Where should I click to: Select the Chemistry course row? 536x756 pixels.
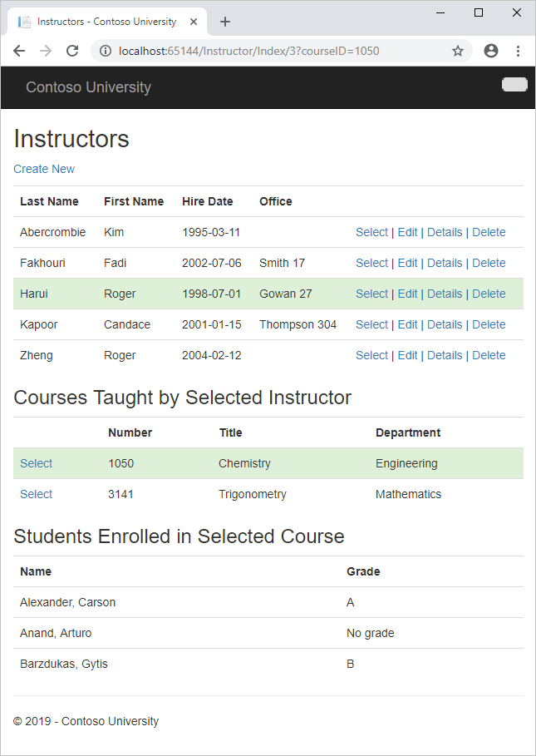tap(36, 463)
